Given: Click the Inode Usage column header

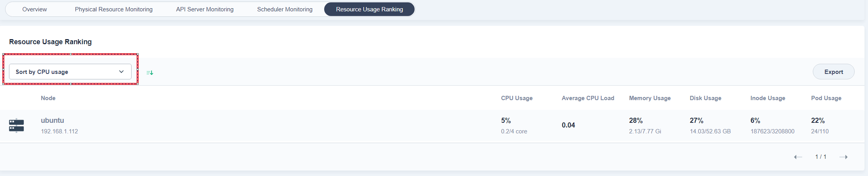Looking at the screenshot, I should [x=767, y=98].
